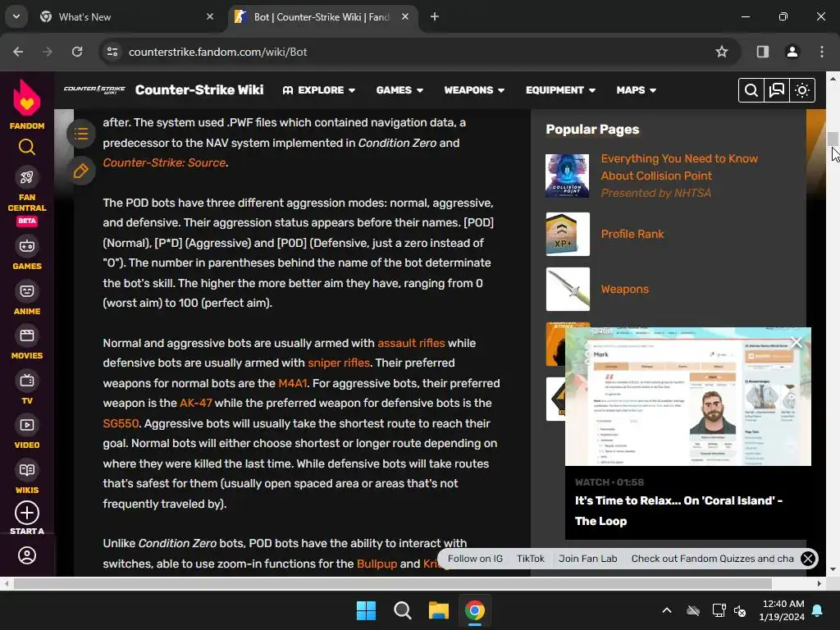Open Windows Start menu
The image size is (840, 630).
[367, 610]
